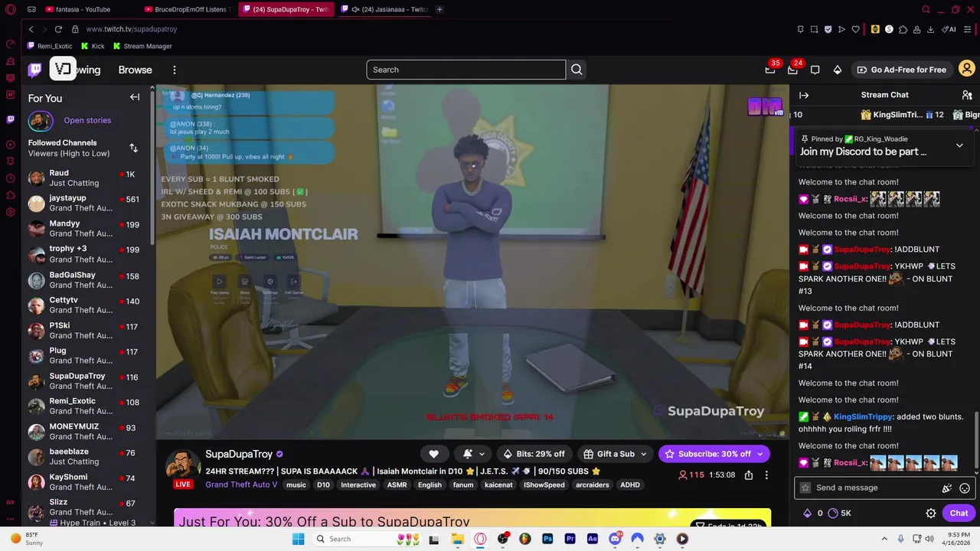Open Windows Start menu
The image size is (980, 551).
pyautogui.click(x=298, y=539)
